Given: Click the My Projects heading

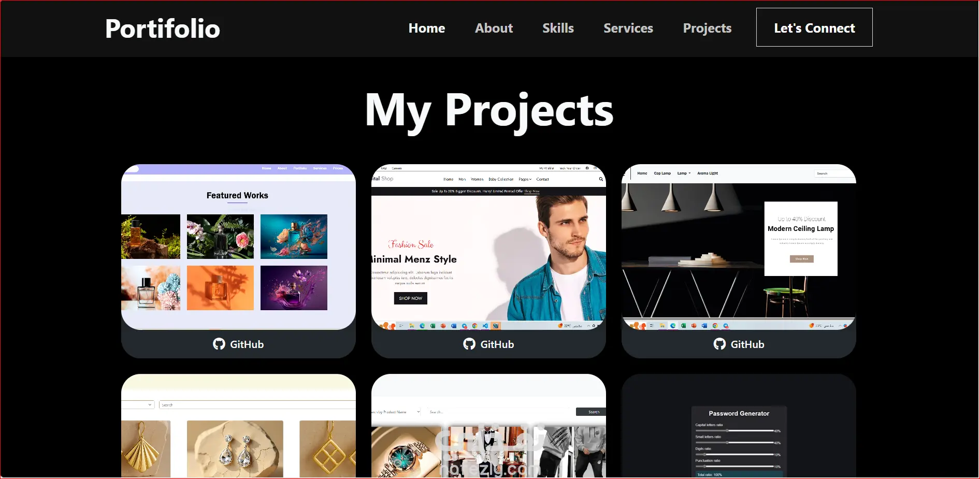Looking at the screenshot, I should pyautogui.click(x=489, y=110).
